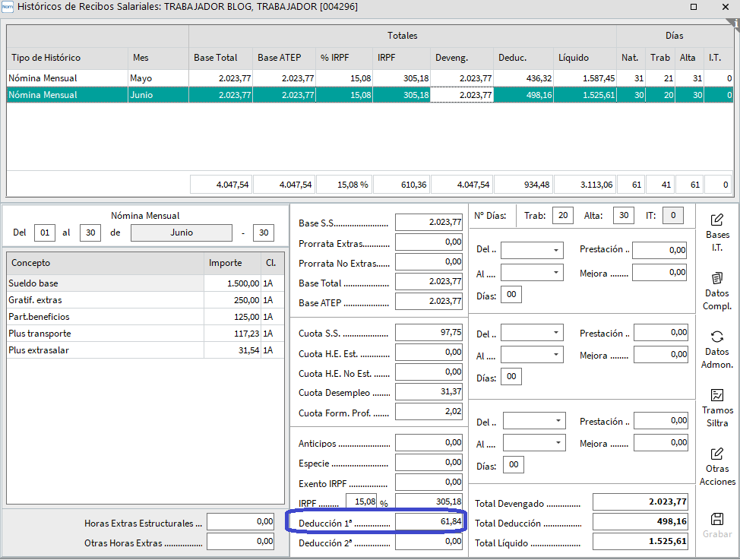
Task: Expand the first 'Del ..' date dropdown
Action: click(x=556, y=250)
